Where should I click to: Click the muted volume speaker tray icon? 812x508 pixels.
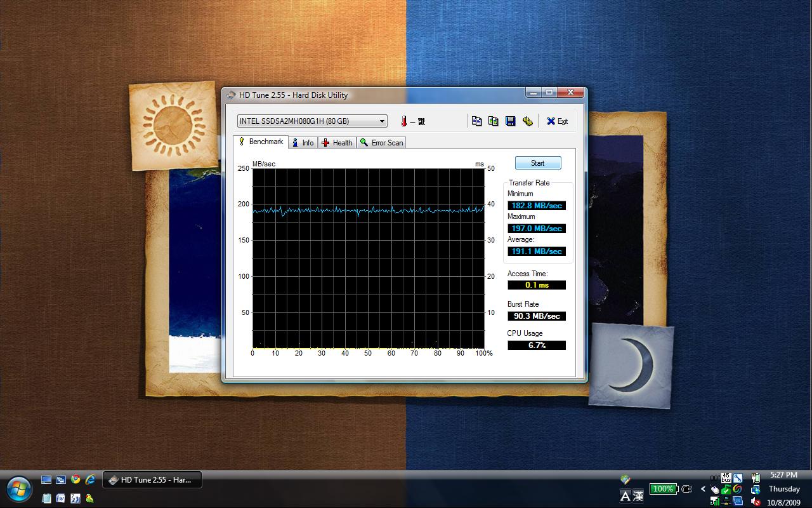756,502
